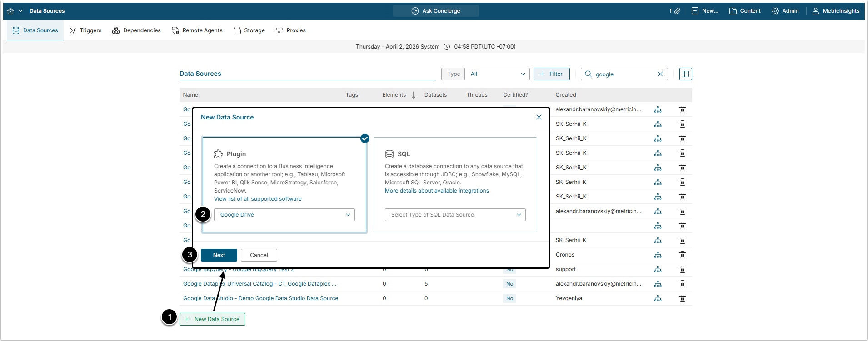Screen dimensions: 868x341
Task: Expand the Google Drive plugin dropdown
Action: 284,215
